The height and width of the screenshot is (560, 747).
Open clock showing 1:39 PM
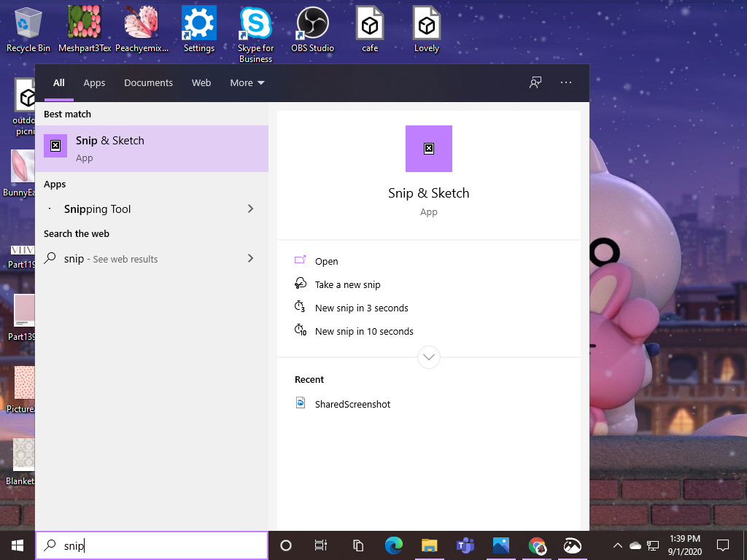[x=684, y=545]
